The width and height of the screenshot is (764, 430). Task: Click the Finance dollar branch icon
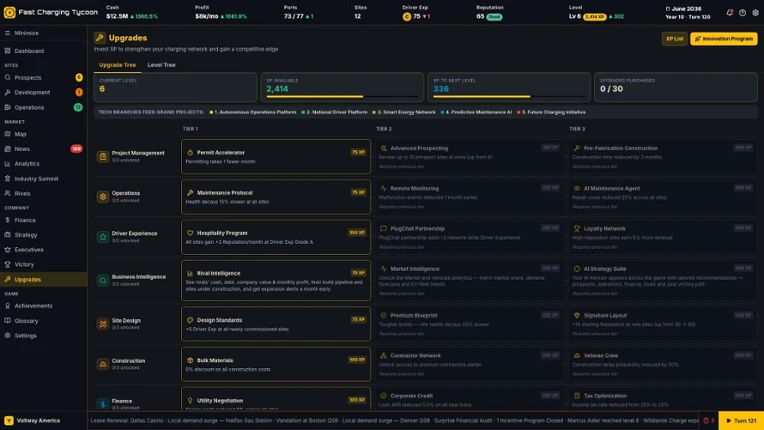tap(103, 404)
